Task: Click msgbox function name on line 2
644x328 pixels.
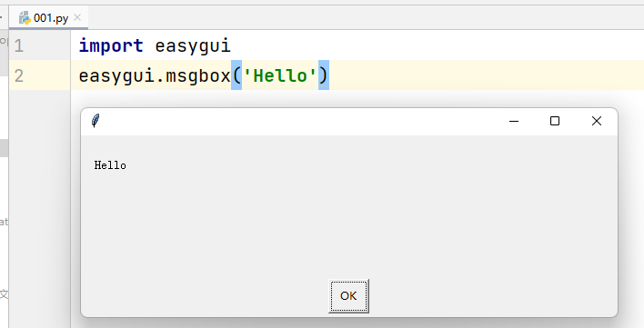Action: tap(198, 75)
